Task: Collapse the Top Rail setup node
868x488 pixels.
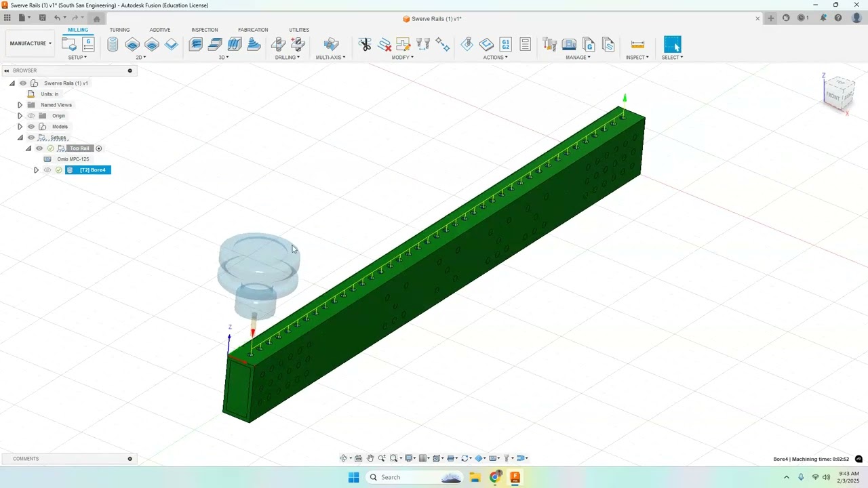Action: [28, 148]
